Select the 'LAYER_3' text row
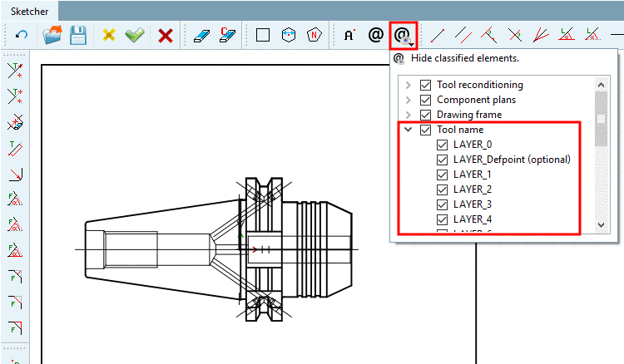 point(473,204)
